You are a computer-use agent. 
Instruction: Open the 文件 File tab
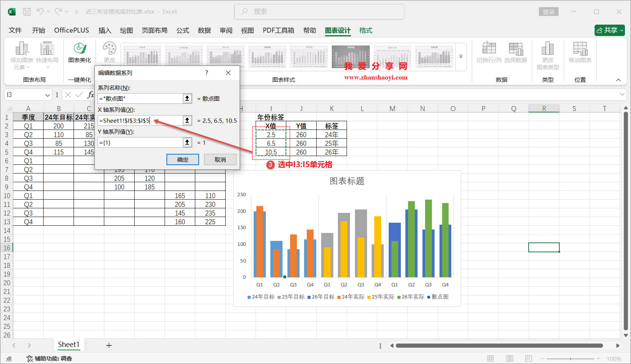(x=15, y=30)
